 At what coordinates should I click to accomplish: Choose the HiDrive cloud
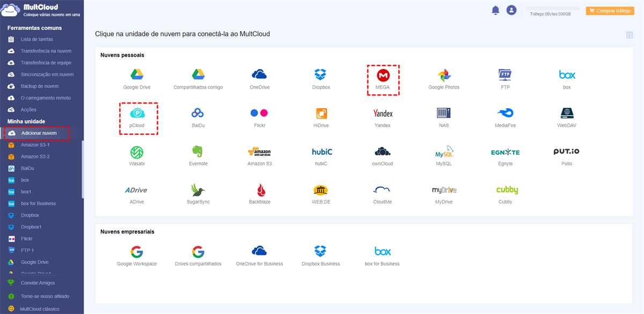pyautogui.click(x=321, y=117)
